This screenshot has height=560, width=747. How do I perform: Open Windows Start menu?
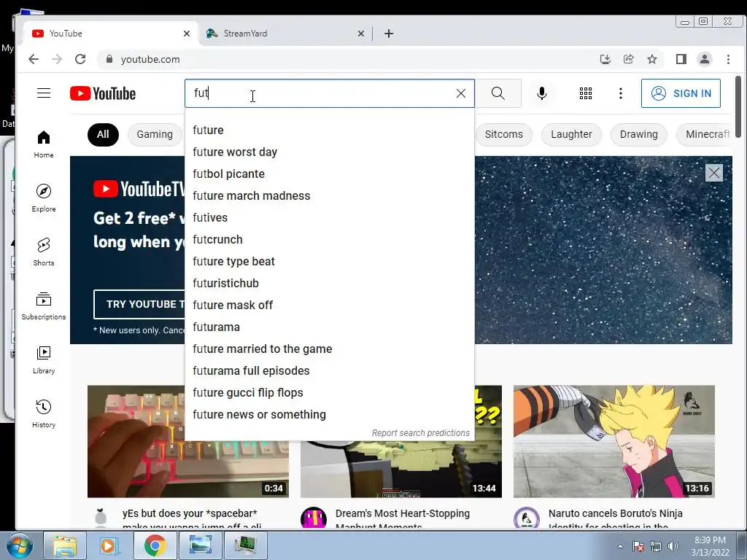click(20, 545)
